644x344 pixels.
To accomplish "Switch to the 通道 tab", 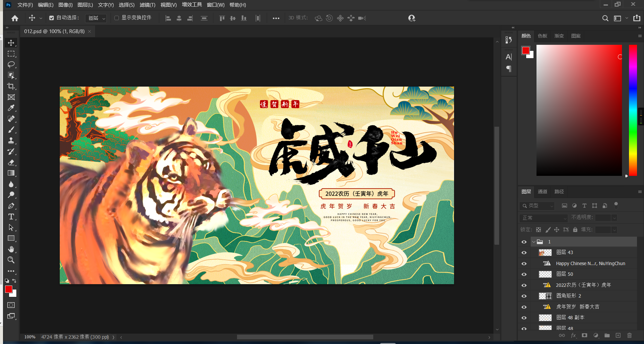I will coord(542,192).
